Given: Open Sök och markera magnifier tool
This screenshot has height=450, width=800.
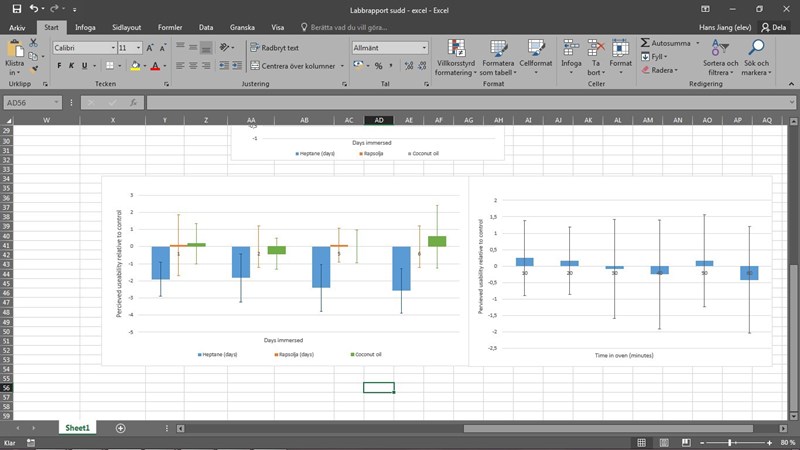Looking at the screenshot, I should pyautogui.click(x=755, y=48).
